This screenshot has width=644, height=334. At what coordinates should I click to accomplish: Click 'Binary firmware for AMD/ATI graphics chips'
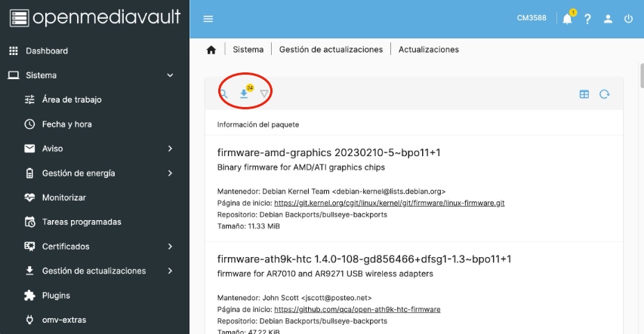pos(301,167)
